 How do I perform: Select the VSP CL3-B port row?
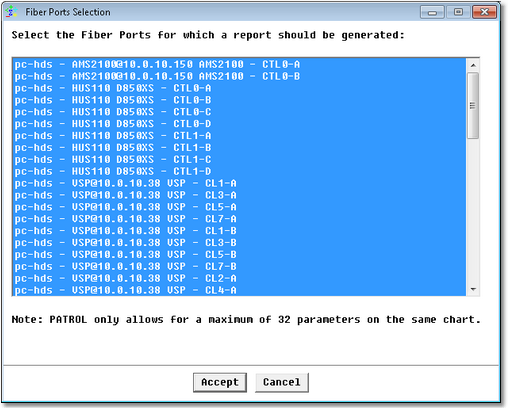click(239, 243)
